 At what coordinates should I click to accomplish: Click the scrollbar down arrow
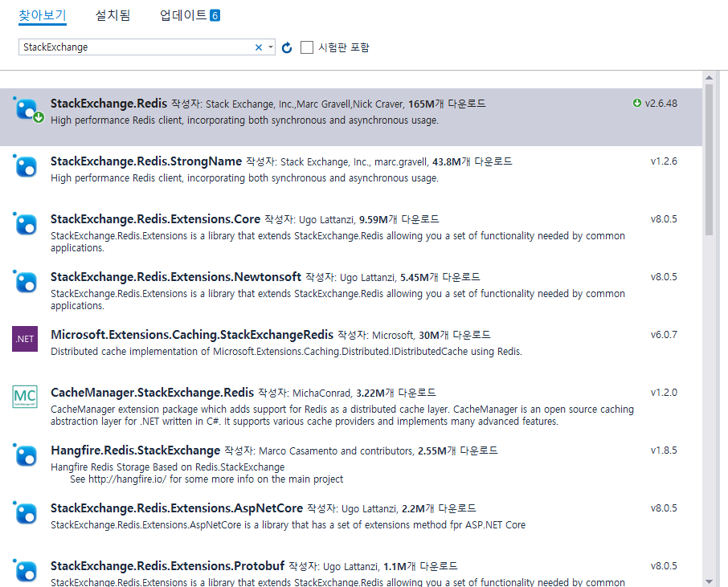709,581
